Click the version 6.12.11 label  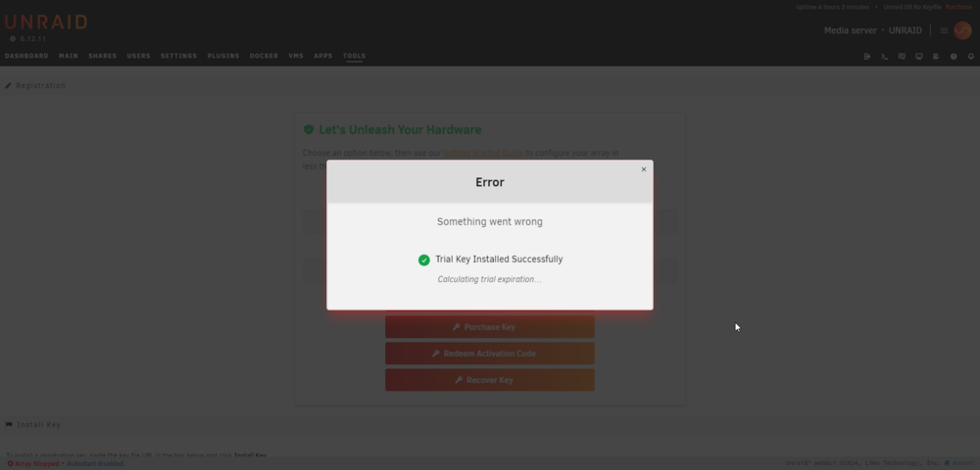tap(33, 39)
